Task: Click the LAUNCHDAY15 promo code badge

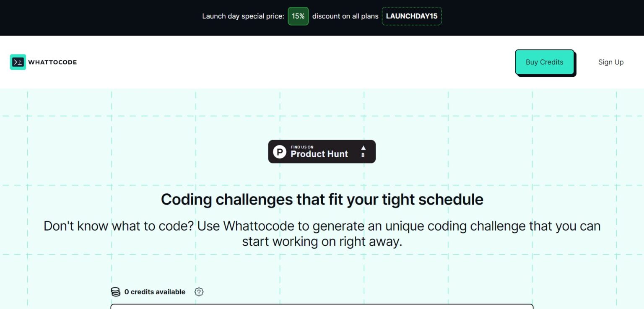Action: coord(411,16)
